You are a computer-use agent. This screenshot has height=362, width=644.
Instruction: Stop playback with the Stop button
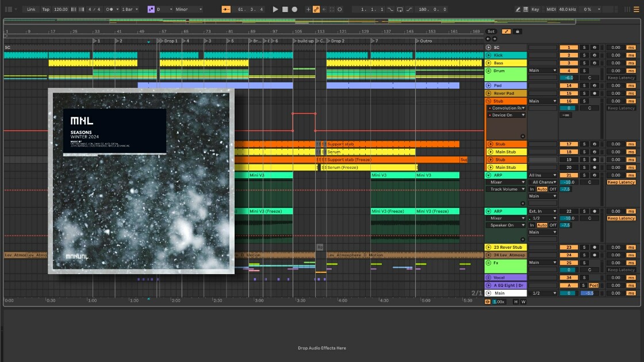[285, 9]
